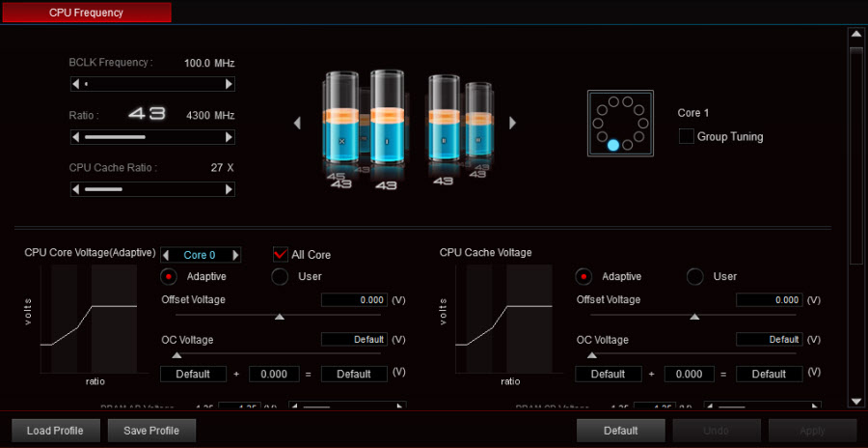Switch to previous core in Core 0 selector

coord(166,255)
